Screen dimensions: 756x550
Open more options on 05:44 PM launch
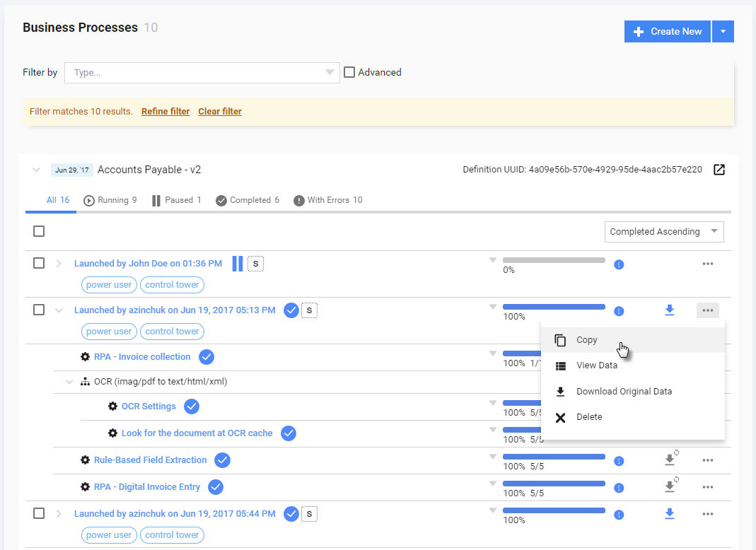(708, 514)
